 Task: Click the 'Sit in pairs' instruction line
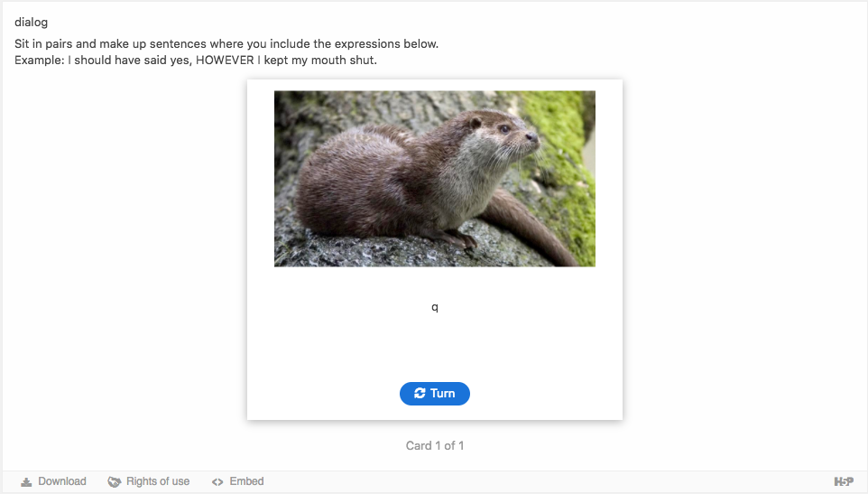coord(226,43)
